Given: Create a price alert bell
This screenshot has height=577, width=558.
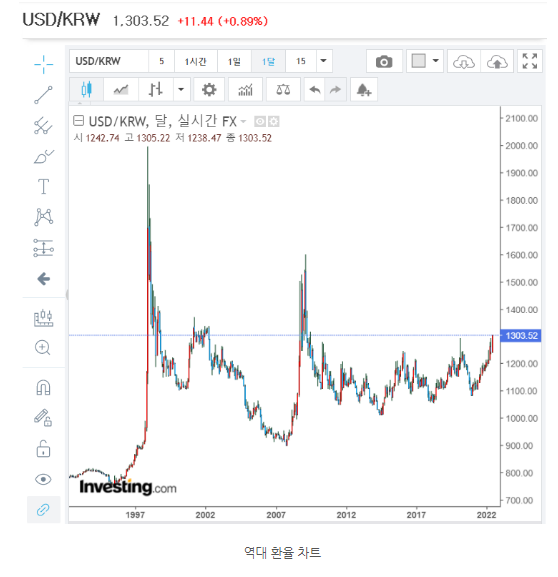Looking at the screenshot, I should [364, 89].
